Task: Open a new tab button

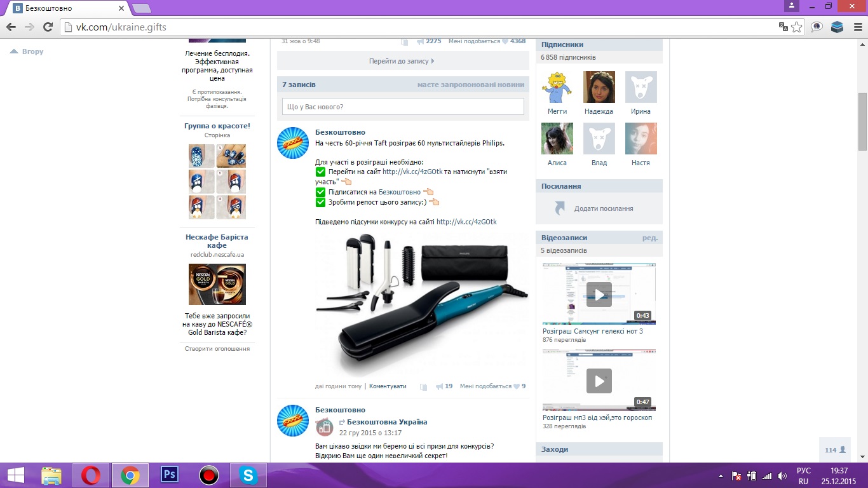Action: tap(141, 8)
